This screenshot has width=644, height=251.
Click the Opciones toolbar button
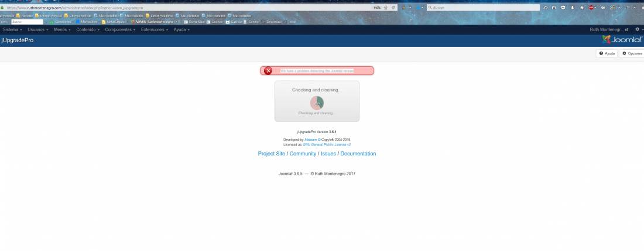click(632, 53)
